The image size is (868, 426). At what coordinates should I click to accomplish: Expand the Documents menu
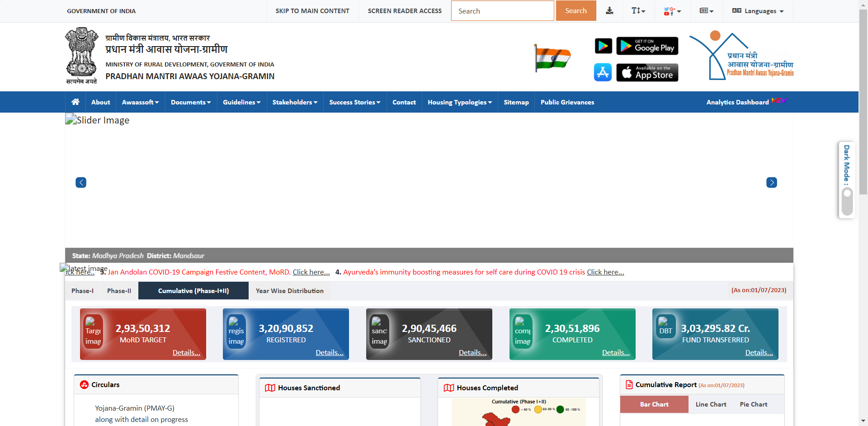191,102
